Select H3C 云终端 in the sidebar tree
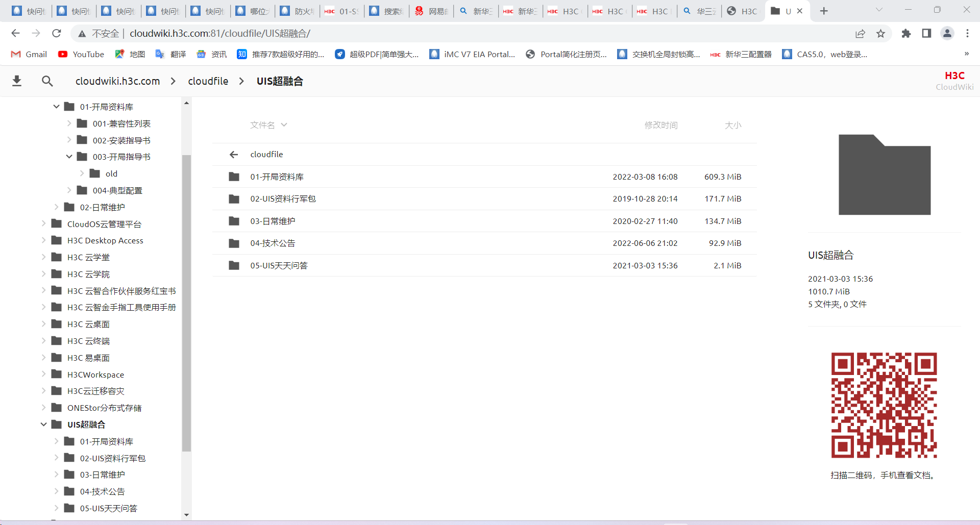This screenshot has height=525, width=980. tap(88, 341)
